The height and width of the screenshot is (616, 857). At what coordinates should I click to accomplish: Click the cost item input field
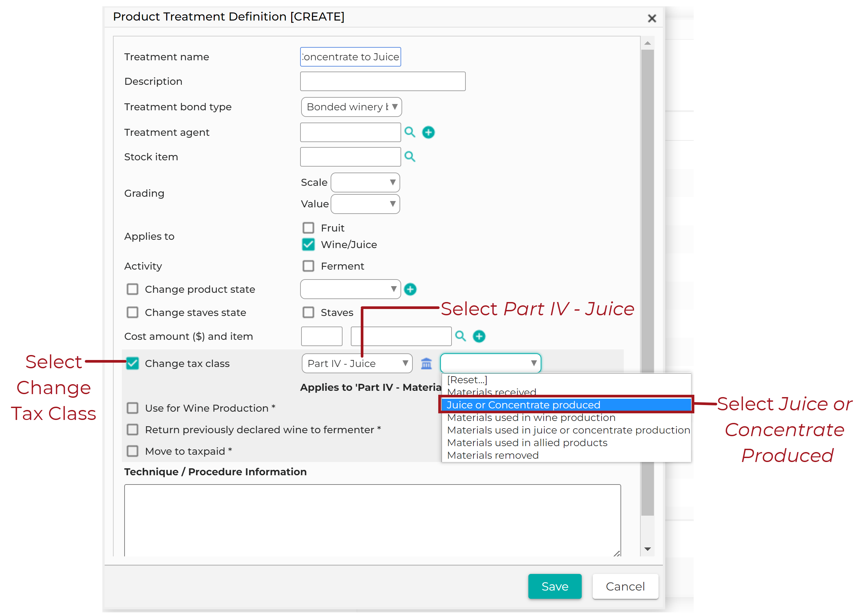pyautogui.click(x=401, y=336)
